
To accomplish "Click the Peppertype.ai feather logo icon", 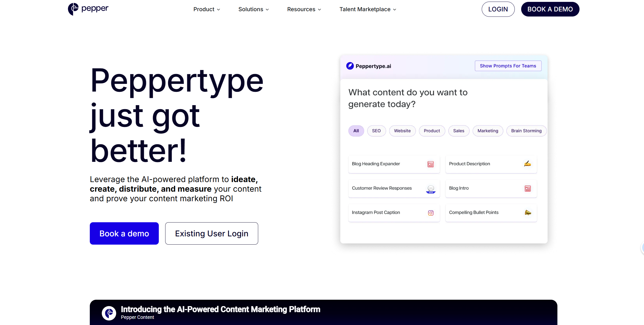I will 350,66.
